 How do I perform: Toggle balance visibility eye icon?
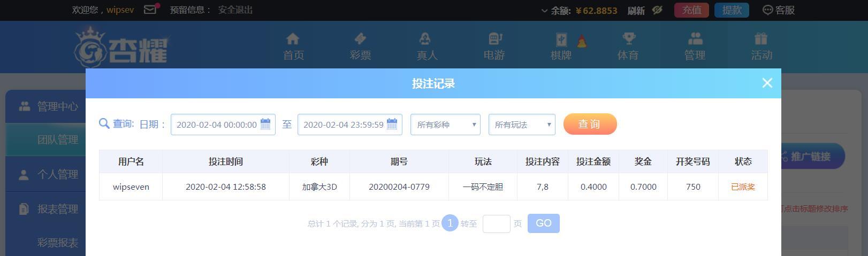point(658,10)
